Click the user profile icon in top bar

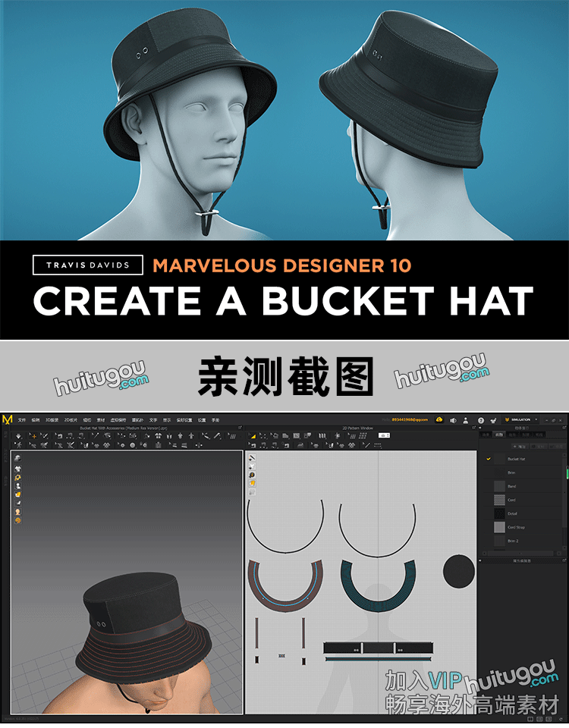[466, 419]
